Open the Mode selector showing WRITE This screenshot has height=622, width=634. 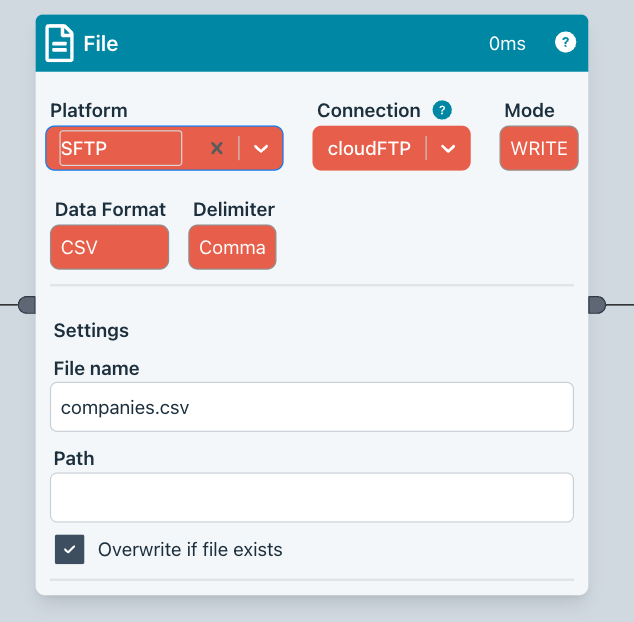pos(538,148)
